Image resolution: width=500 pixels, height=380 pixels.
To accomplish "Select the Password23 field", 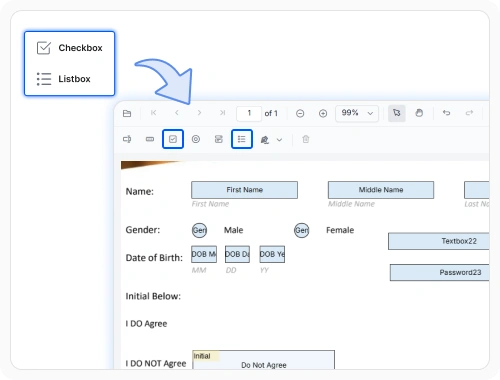I will pos(440,272).
